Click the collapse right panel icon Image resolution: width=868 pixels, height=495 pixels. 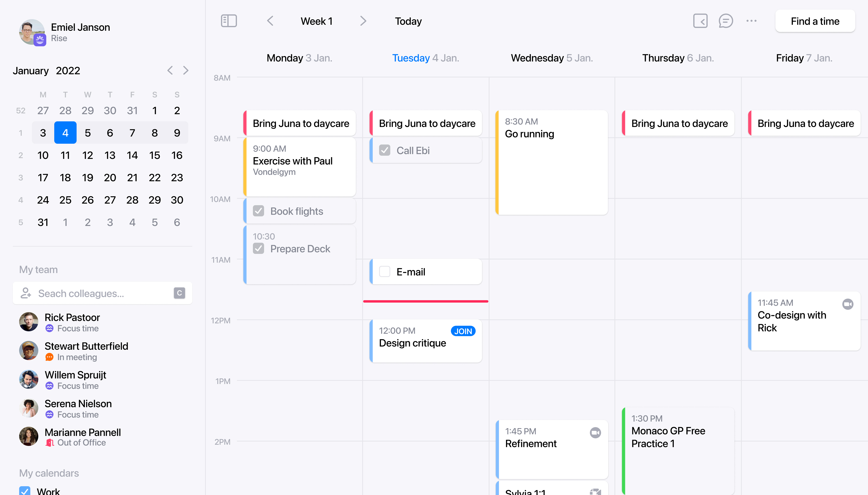click(x=700, y=21)
